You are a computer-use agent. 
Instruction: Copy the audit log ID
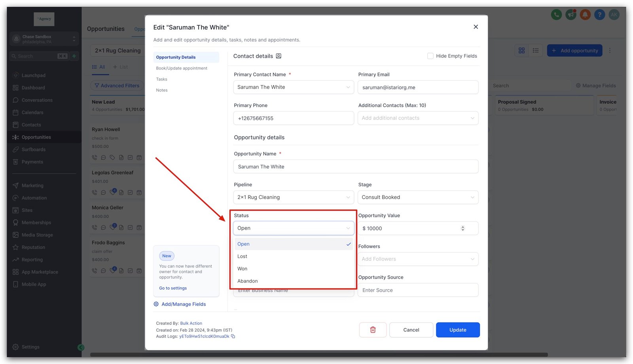click(233, 336)
